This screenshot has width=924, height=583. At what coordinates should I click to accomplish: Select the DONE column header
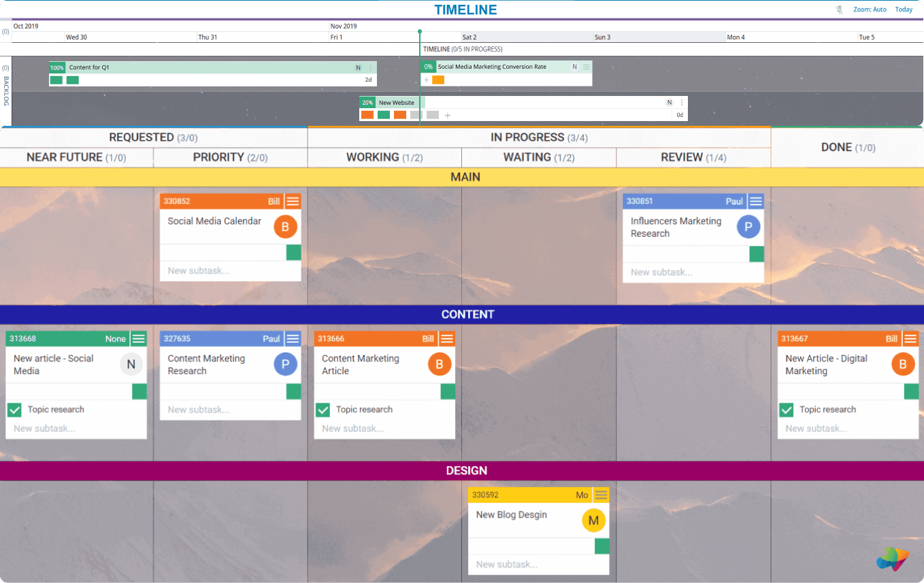pos(847,147)
